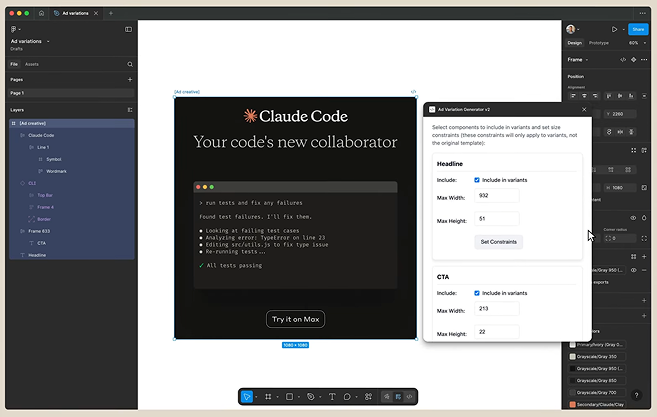The width and height of the screenshot is (657, 417).
Task: Select the Frame tool in bottom toolbar
Action: (268, 396)
